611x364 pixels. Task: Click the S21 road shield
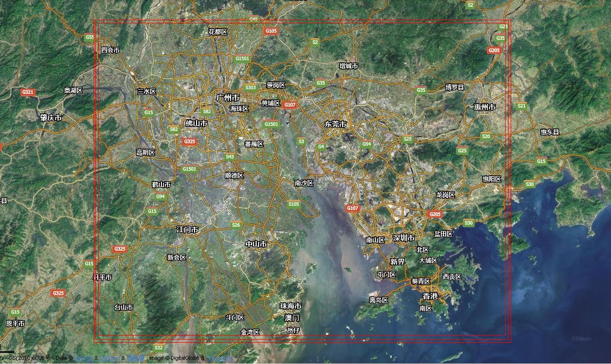(521, 106)
